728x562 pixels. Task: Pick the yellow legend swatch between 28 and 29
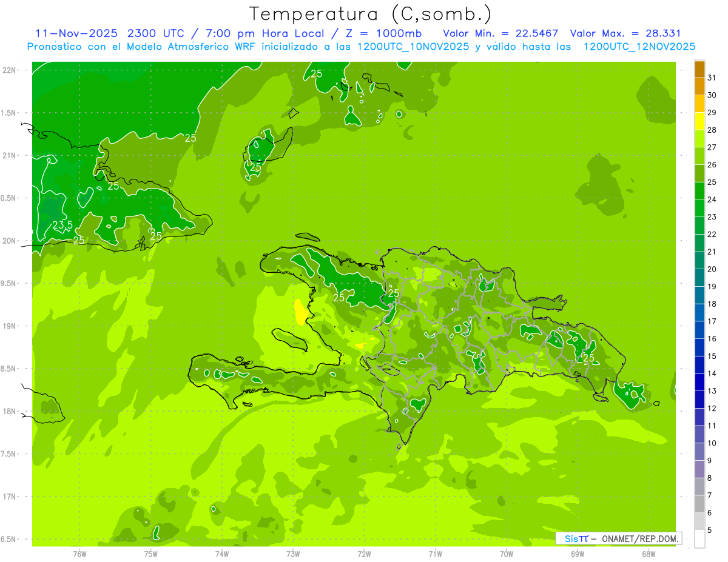coord(699,121)
